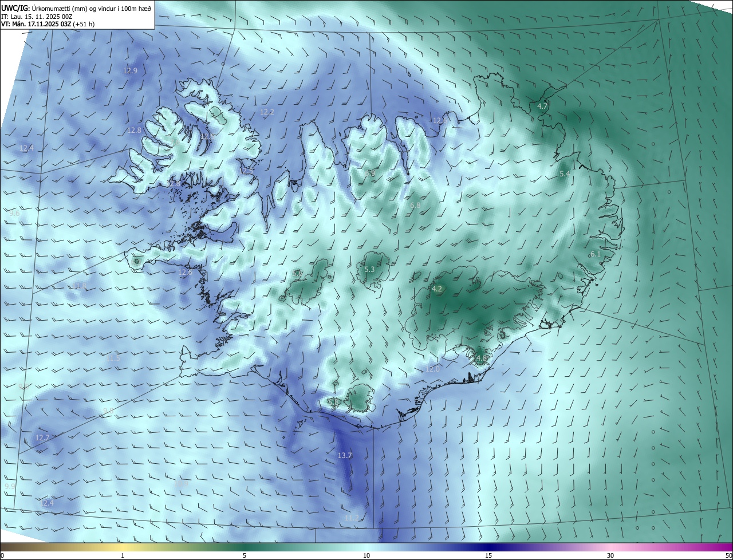Click the 11.8 value on the map
Image resolution: width=733 pixels, height=560 pixels.
(80, 286)
